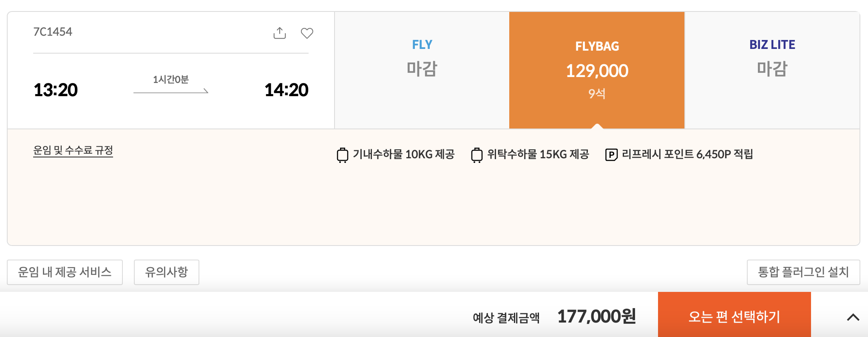Click the 129,000 fare price
Image resolution: width=868 pixels, height=337 pixels.
[598, 71]
